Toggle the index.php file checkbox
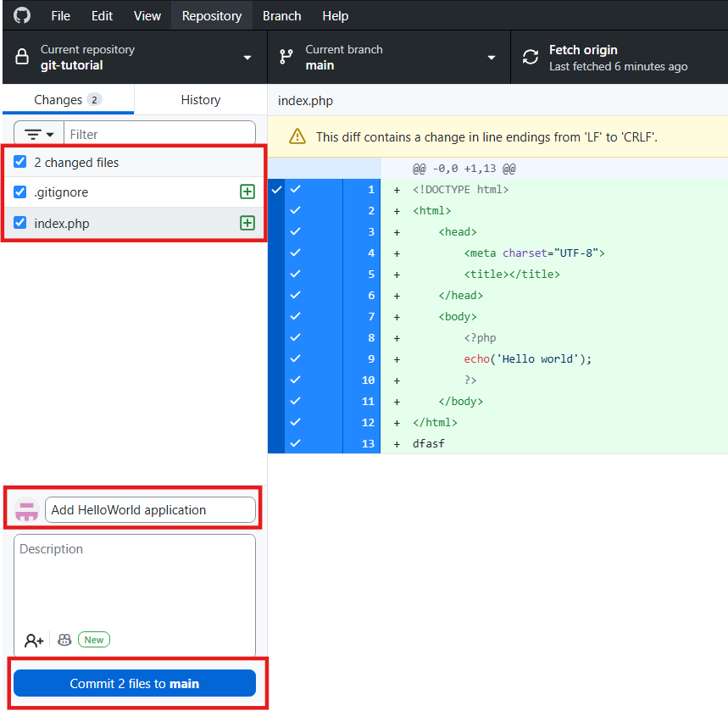The width and height of the screenshot is (728, 711). (x=20, y=224)
